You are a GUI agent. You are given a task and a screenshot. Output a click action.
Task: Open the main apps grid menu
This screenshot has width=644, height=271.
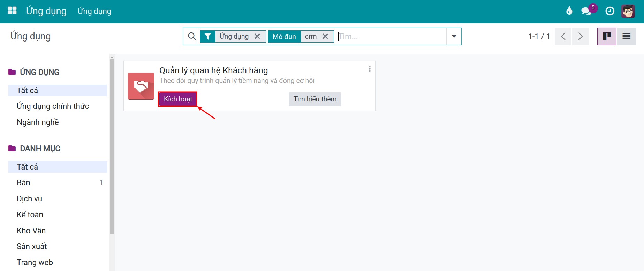click(12, 11)
